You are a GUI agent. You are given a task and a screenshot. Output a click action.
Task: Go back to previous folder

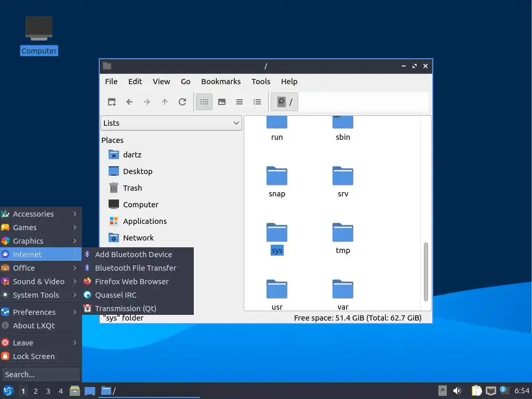(x=129, y=102)
